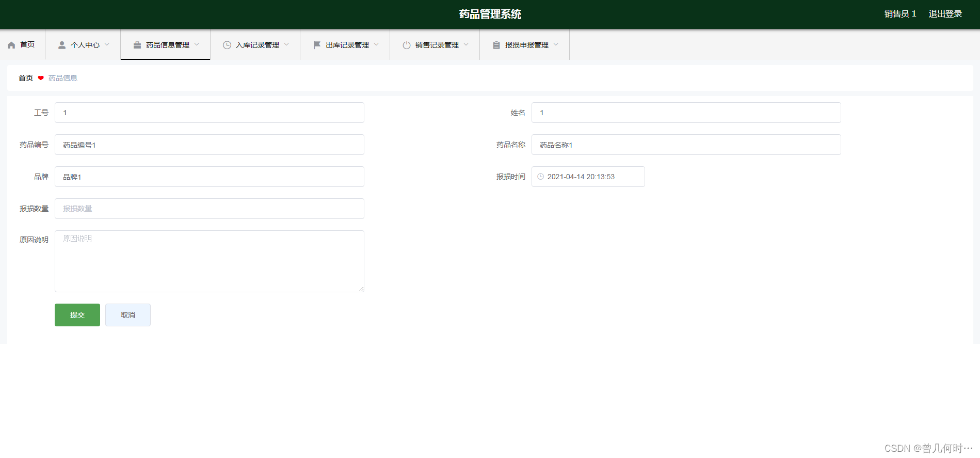Click the clock icon in 报损时间 field
This screenshot has width=980, height=458.
pyautogui.click(x=541, y=177)
